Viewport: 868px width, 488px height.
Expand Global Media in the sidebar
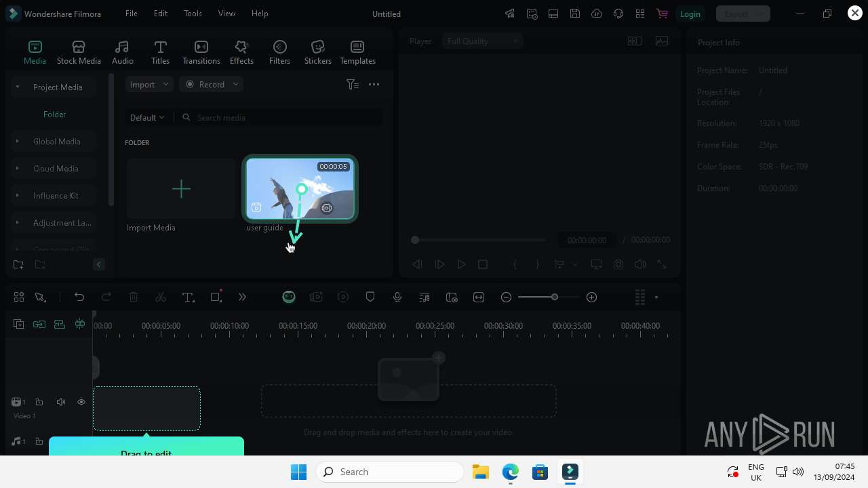(x=18, y=141)
